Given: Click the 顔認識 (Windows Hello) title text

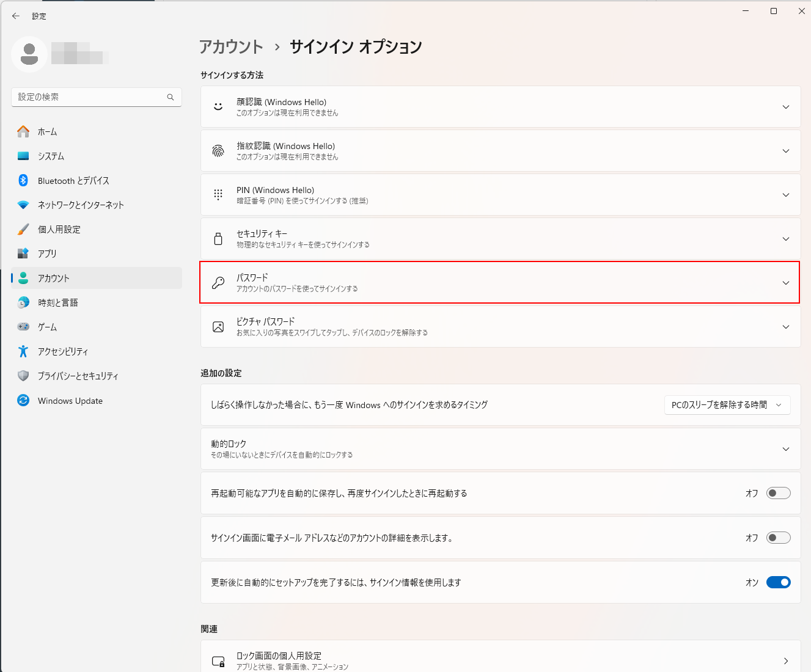Looking at the screenshot, I should (x=281, y=102).
